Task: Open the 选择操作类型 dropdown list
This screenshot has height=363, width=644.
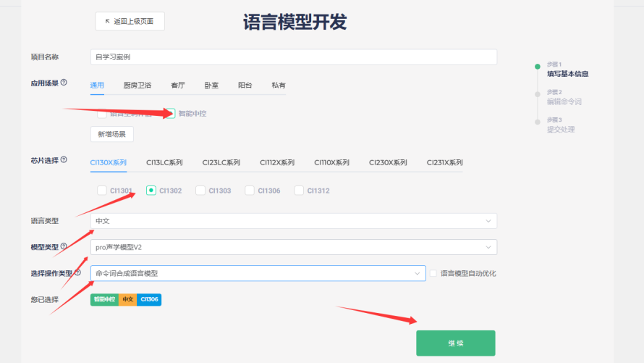Action: click(258, 273)
